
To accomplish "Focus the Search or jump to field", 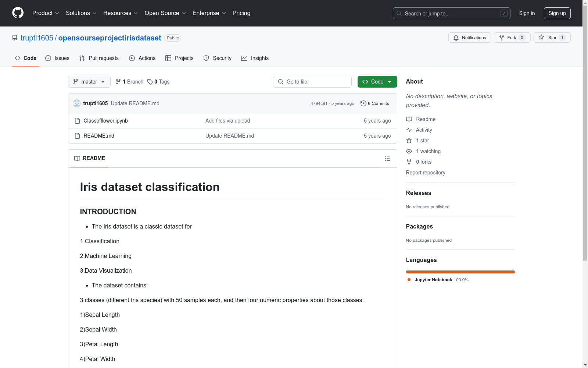I will coord(452,13).
